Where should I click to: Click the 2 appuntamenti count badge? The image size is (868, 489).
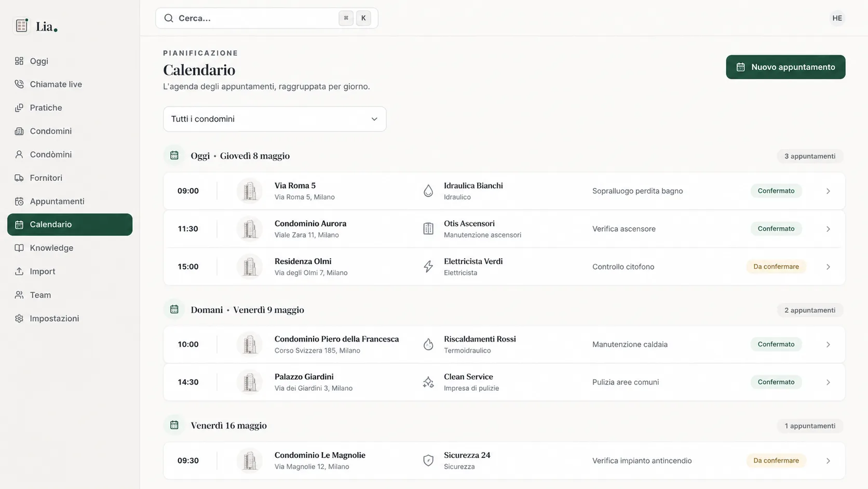coord(810,310)
